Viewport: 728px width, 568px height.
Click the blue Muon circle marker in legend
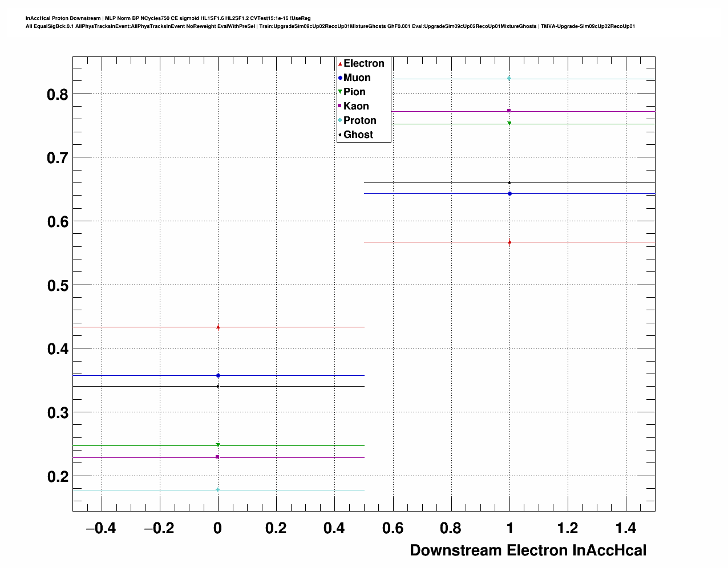(x=340, y=78)
